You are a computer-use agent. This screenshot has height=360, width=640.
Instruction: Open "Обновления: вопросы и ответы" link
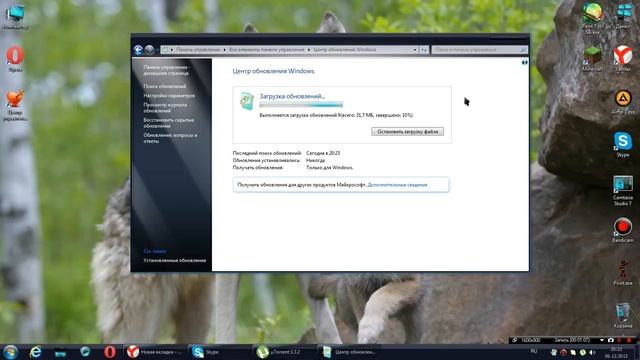(x=170, y=138)
